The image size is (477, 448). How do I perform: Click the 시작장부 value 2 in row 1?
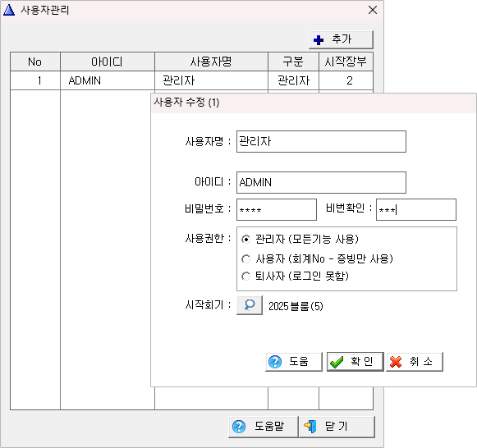[x=346, y=81]
